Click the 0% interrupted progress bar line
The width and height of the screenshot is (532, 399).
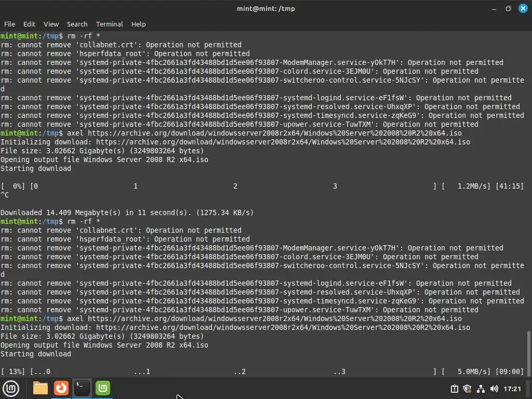262,186
